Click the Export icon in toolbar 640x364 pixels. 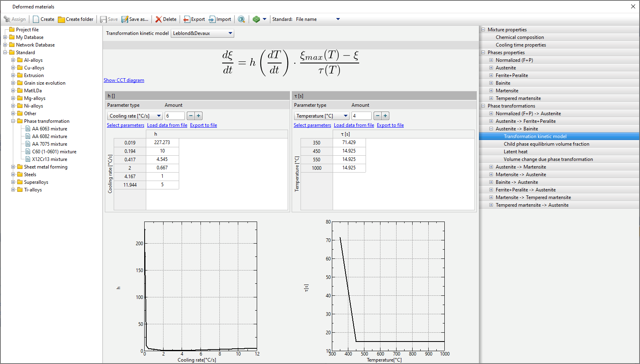click(187, 19)
